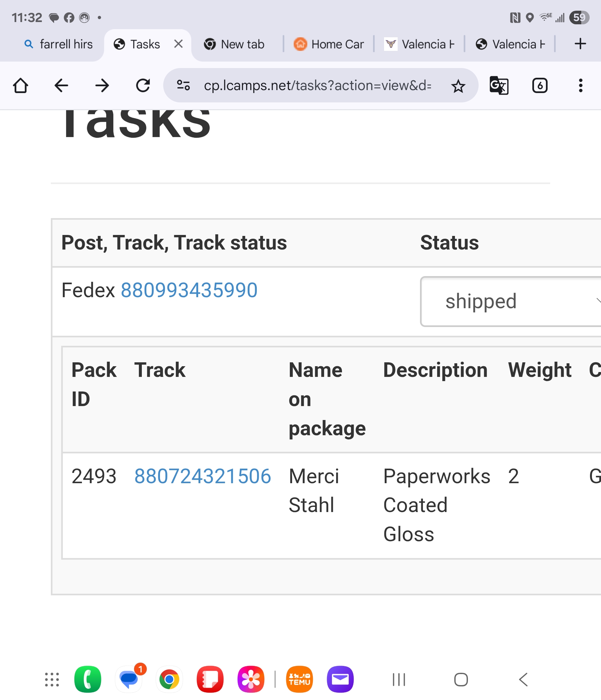Go back to previous page

coord(61,86)
